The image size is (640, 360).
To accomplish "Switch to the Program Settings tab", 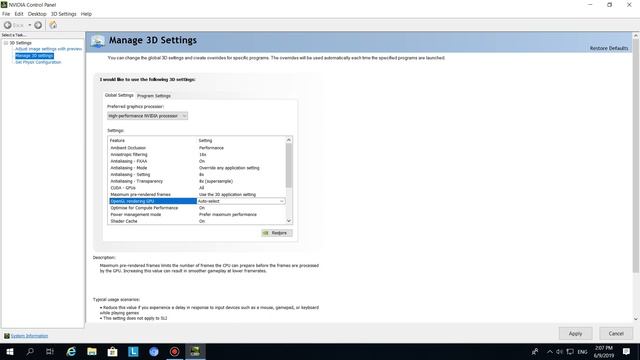I will point(153,96).
